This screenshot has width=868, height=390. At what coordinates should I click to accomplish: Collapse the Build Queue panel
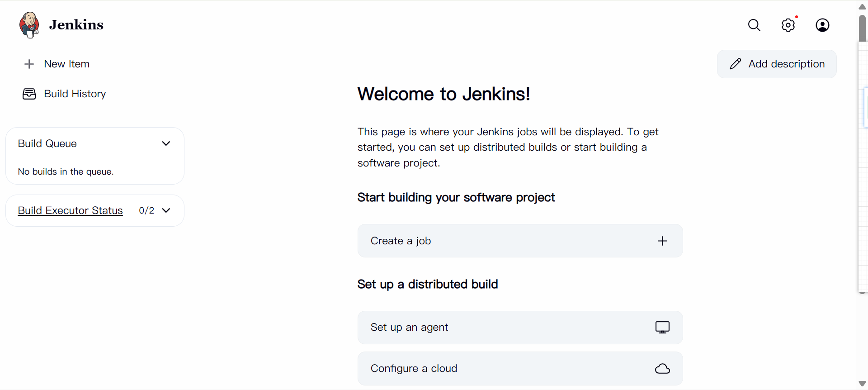click(166, 144)
